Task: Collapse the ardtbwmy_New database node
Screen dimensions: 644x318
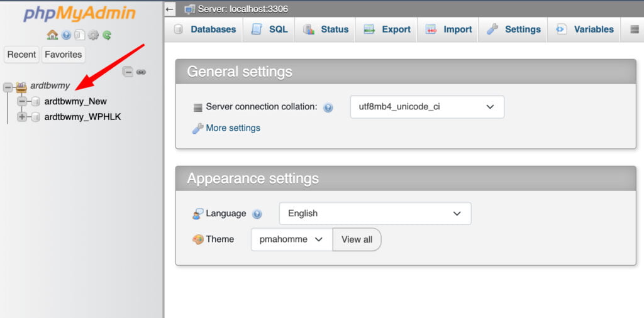Action: [22, 101]
